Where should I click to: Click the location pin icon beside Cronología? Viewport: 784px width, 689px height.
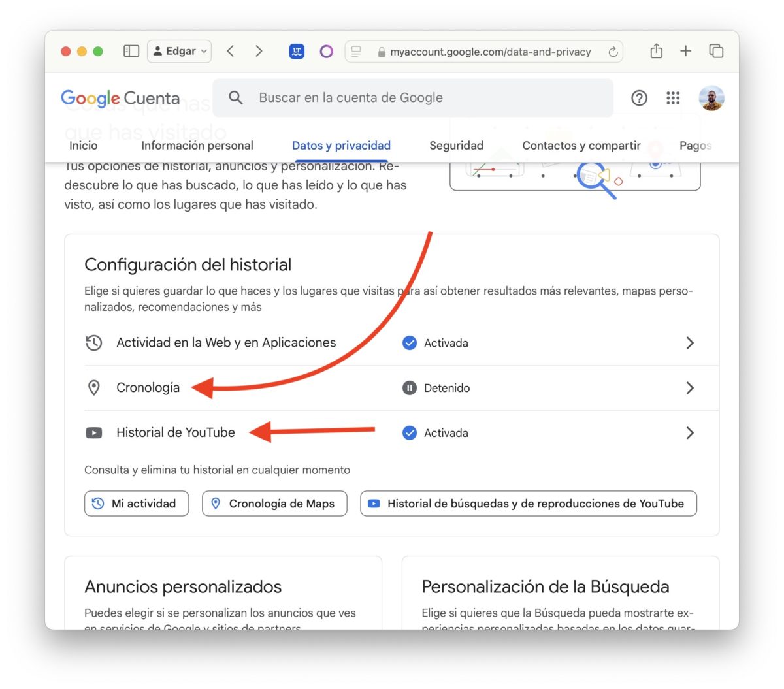94,388
